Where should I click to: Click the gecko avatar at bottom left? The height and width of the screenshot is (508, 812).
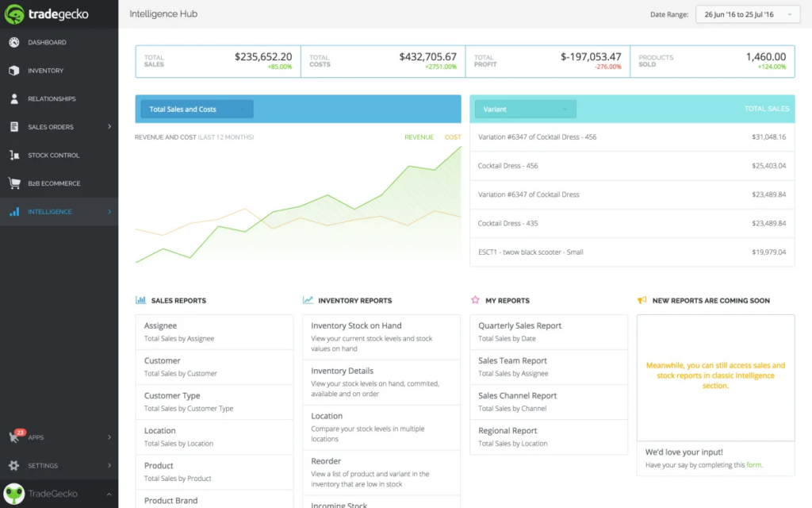tap(14, 494)
